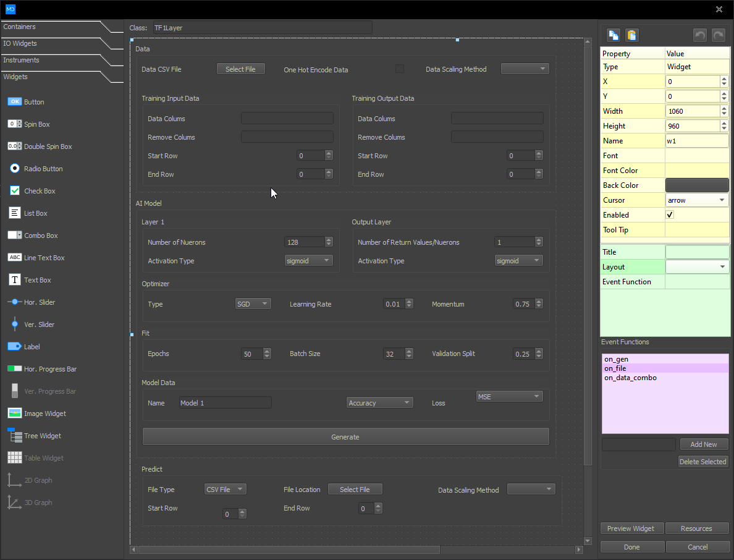The image size is (734, 560).
Task: Open the Data Scaling Method dropdown
Action: point(525,69)
